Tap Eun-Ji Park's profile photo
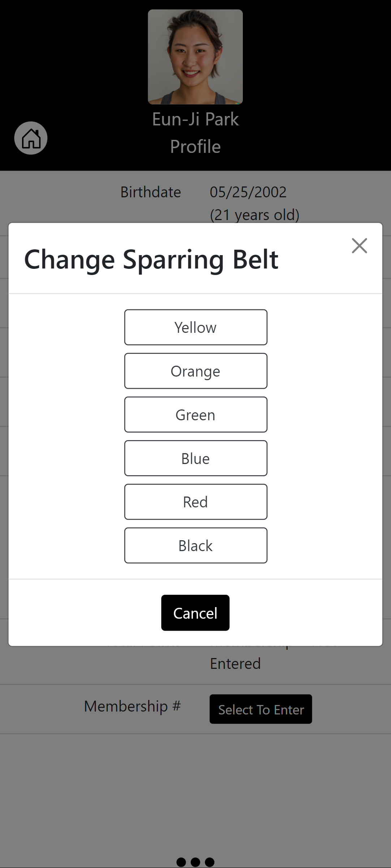Viewport: 391px width, 868px height. 195,57
